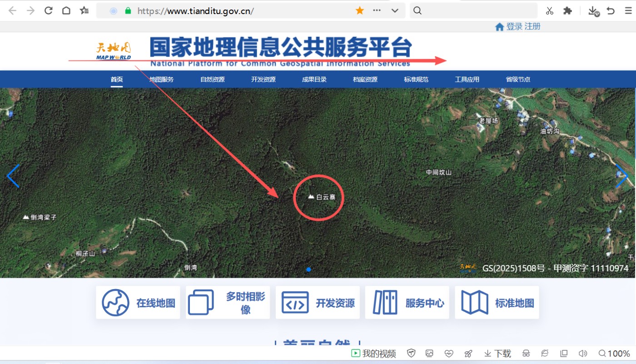Open the 服务中心 button
Screen dimensions: 636x364
click(x=407, y=302)
